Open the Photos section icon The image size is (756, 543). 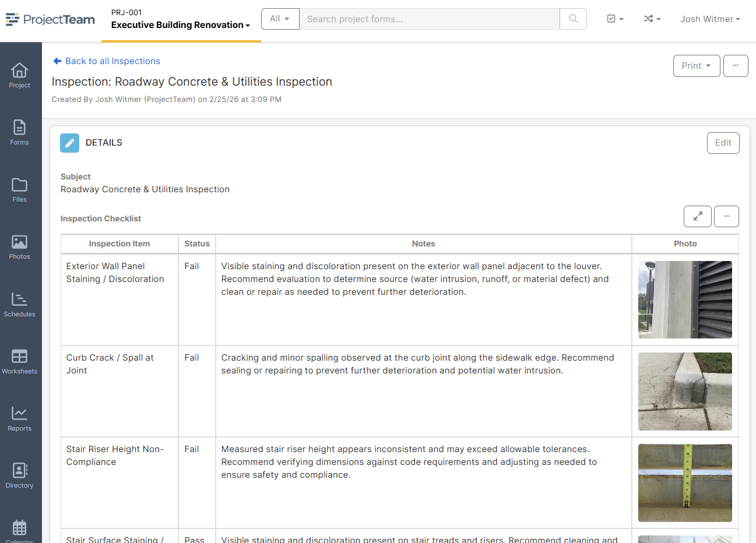19,246
